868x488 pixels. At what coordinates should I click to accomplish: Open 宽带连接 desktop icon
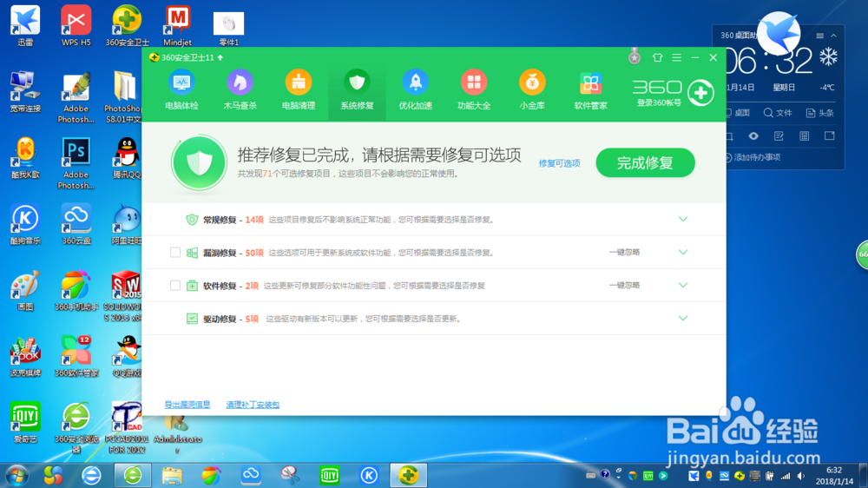click(x=25, y=92)
